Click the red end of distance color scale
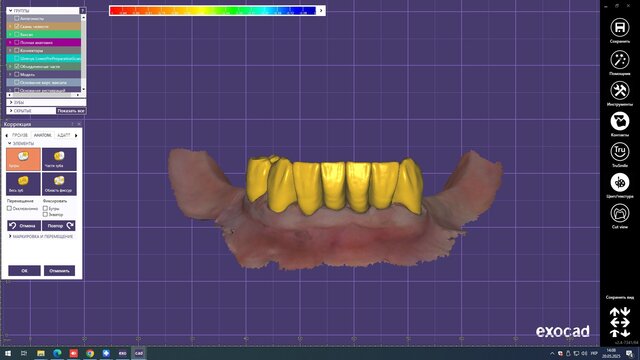Viewport: 640px width, 360px height. tap(116, 11)
